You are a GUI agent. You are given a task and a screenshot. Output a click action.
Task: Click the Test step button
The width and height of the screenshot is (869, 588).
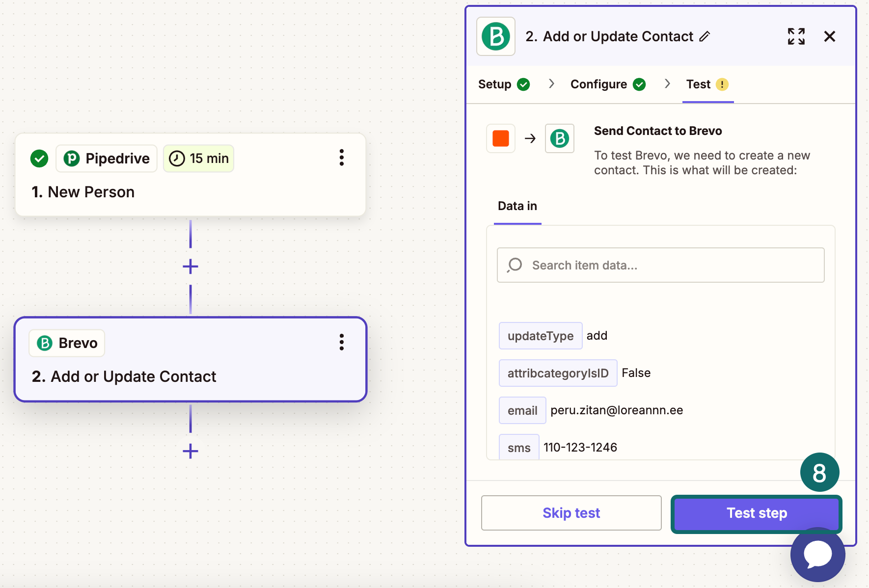coord(757,513)
